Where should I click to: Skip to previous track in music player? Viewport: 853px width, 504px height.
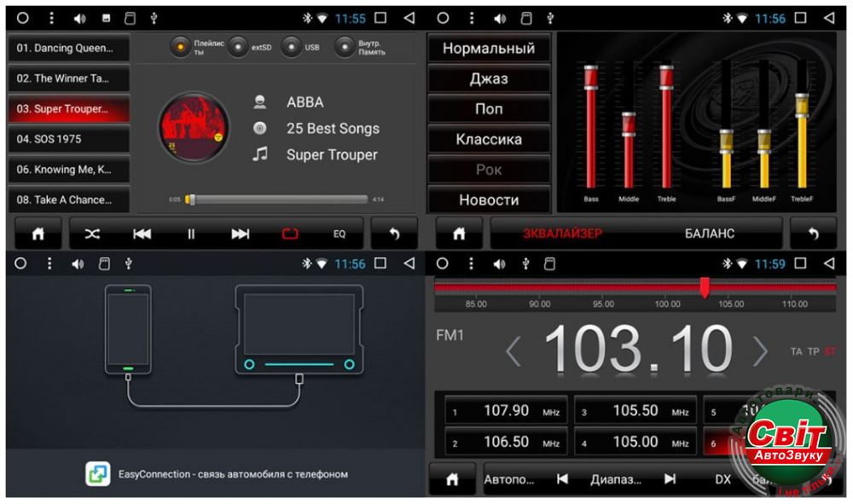coord(142,234)
